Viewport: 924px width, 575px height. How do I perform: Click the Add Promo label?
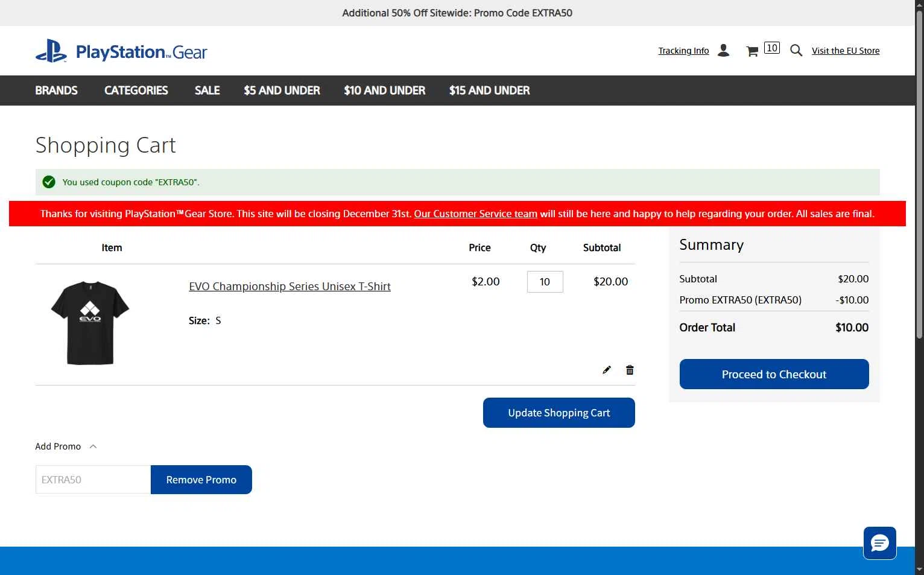coord(58,446)
